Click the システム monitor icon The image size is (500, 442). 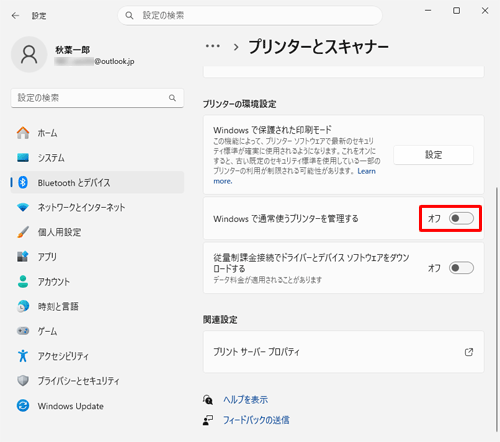23,157
